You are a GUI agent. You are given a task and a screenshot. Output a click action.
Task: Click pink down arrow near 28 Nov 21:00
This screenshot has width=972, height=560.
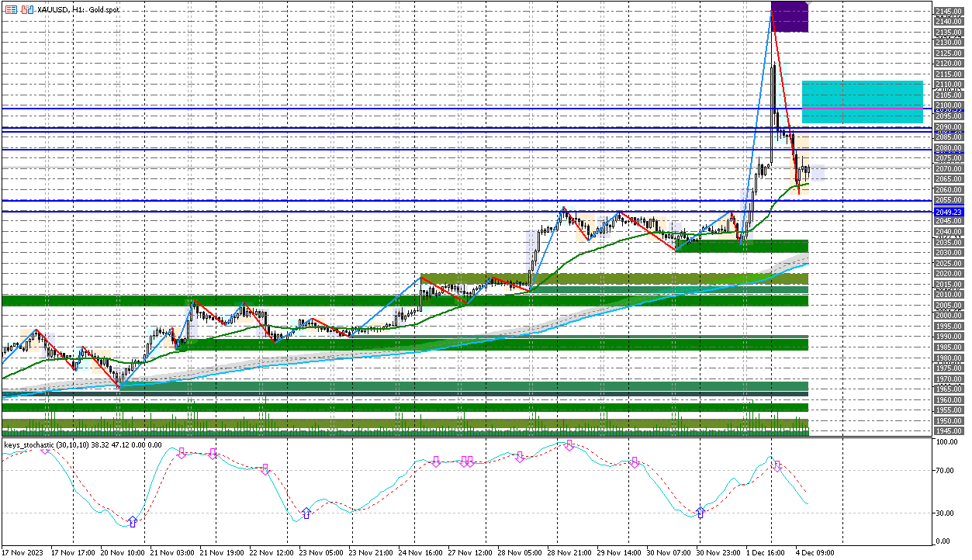(569, 444)
